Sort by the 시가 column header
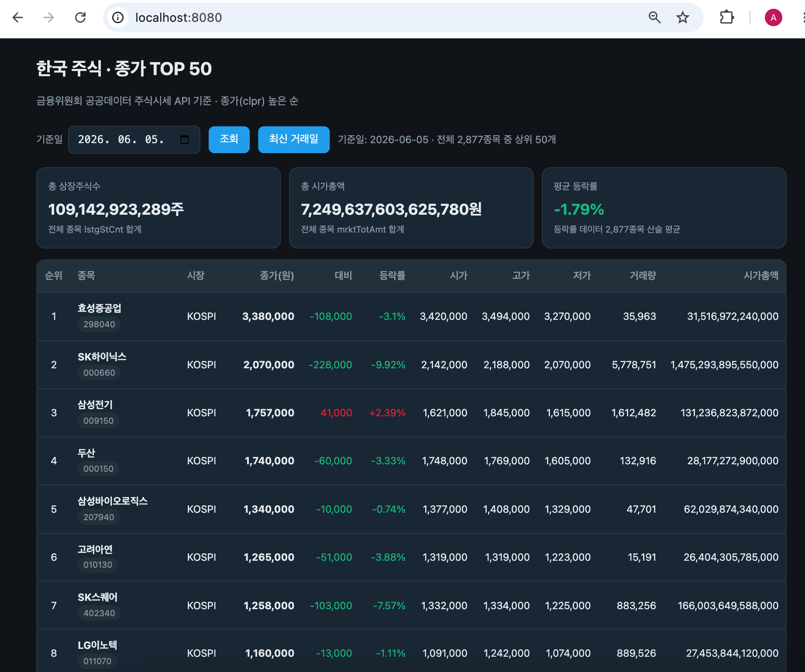Viewport: 805px width, 672px height. pos(459,276)
